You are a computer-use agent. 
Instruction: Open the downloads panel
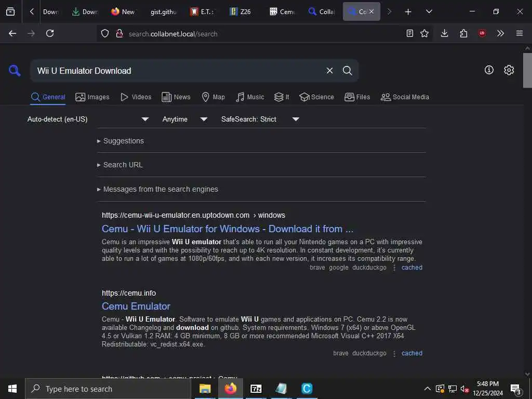[445, 33]
